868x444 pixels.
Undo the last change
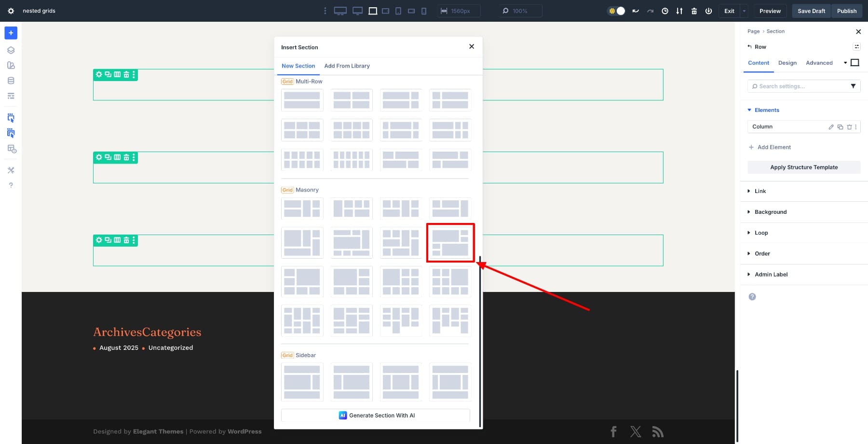(x=636, y=11)
